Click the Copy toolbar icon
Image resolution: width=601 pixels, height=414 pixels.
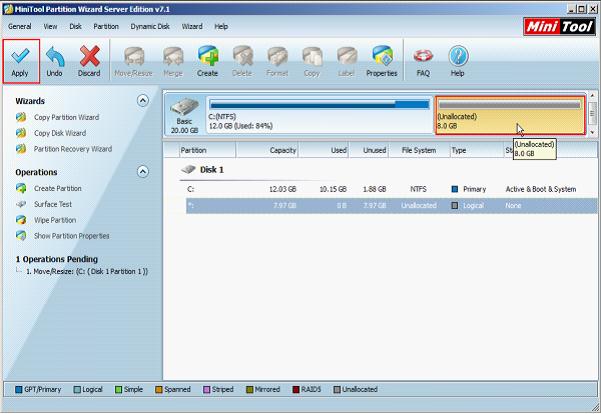[312, 56]
